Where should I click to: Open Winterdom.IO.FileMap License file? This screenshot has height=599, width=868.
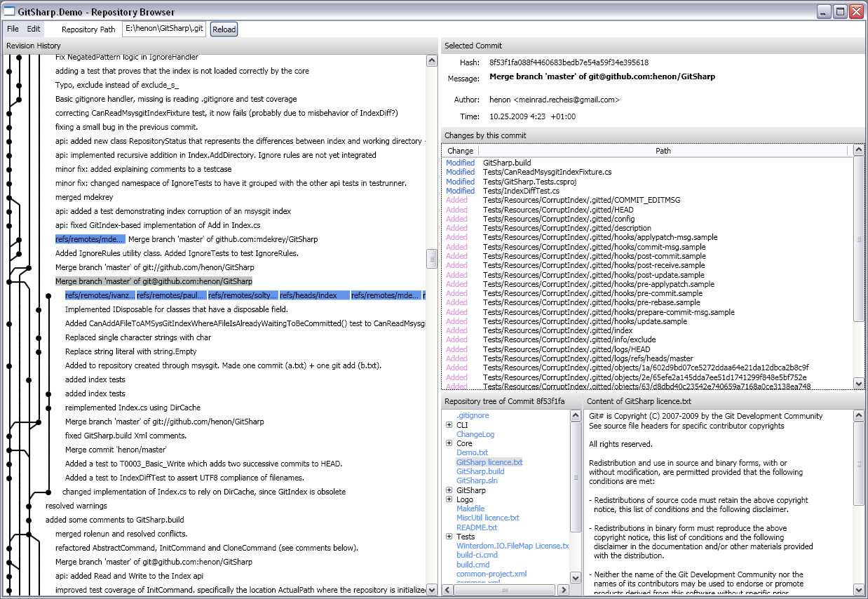point(513,546)
